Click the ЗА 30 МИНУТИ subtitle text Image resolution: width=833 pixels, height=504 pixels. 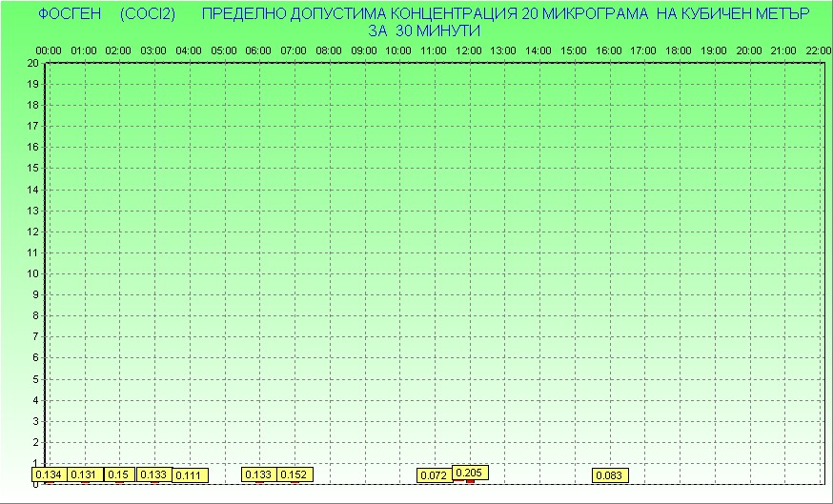pyautogui.click(x=422, y=30)
